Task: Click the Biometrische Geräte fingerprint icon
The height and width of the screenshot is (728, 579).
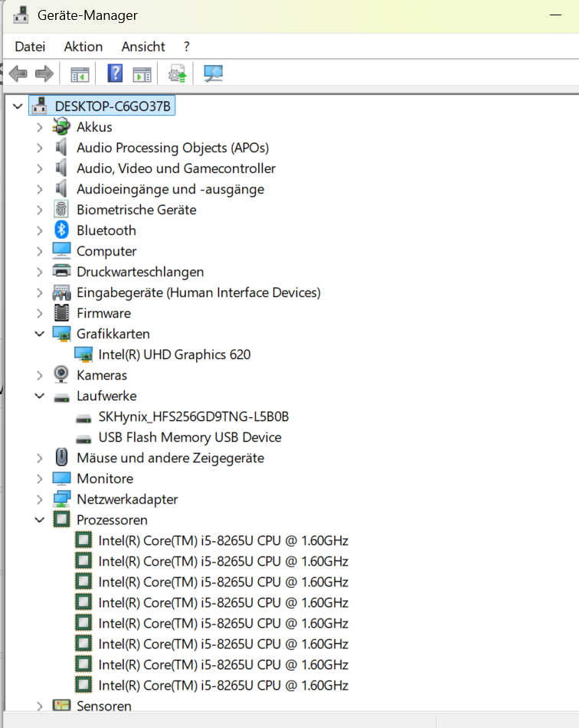Action: pos(61,210)
